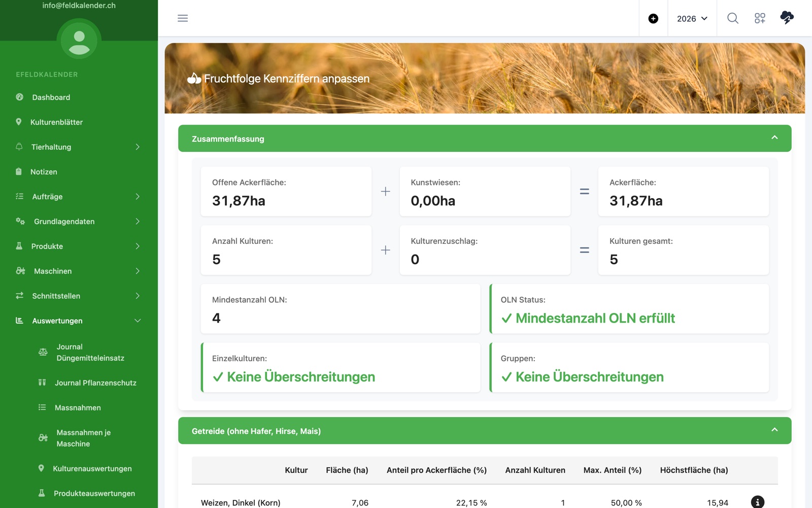
Task: Collapse the Zusammenfassung panel chevron
Action: (774, 138)
